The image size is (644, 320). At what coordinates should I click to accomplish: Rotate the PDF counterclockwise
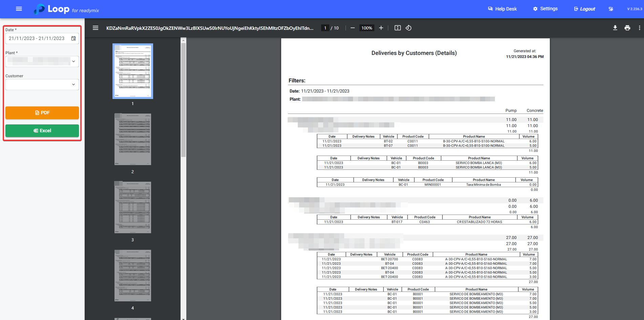coord(409,28)
